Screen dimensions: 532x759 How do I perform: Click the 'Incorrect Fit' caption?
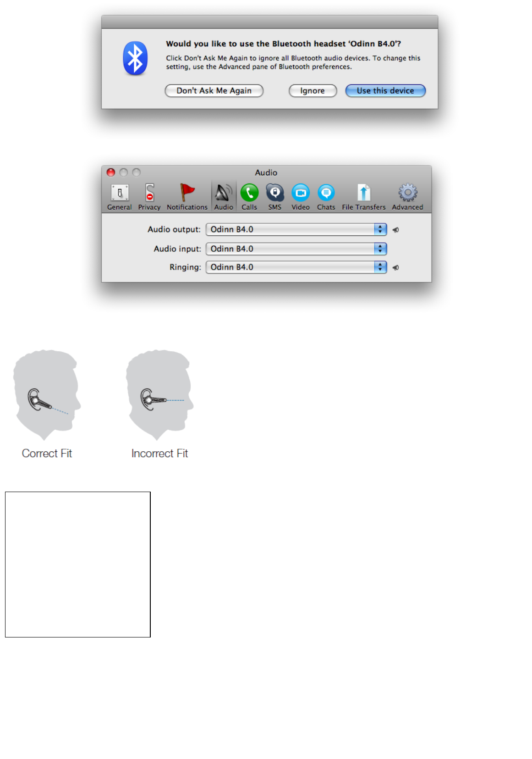coord(159,454)
